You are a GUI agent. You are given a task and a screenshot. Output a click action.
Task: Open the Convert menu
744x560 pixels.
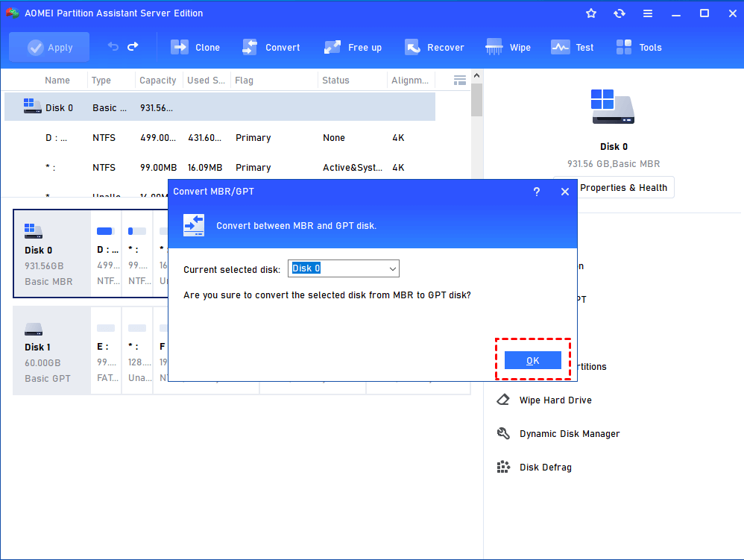tap(271, 47)
